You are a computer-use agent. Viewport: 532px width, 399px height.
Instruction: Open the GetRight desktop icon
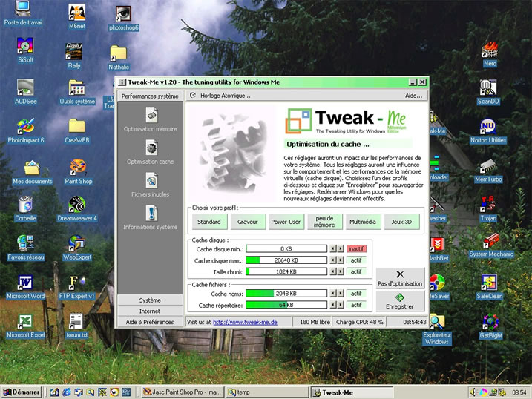[x=490, y=326]
